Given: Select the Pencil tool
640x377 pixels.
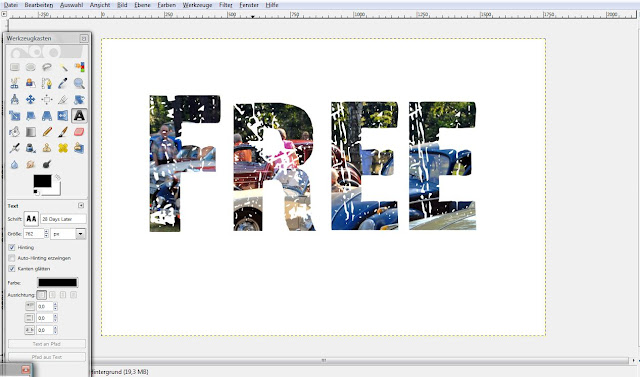Looking at the screenshot, I should [x=47, y=132].
